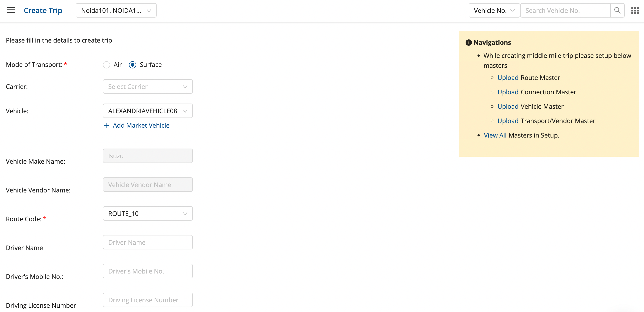Open the Select Carrier dropdown
644x312 pixels.
tap(147, 87)
